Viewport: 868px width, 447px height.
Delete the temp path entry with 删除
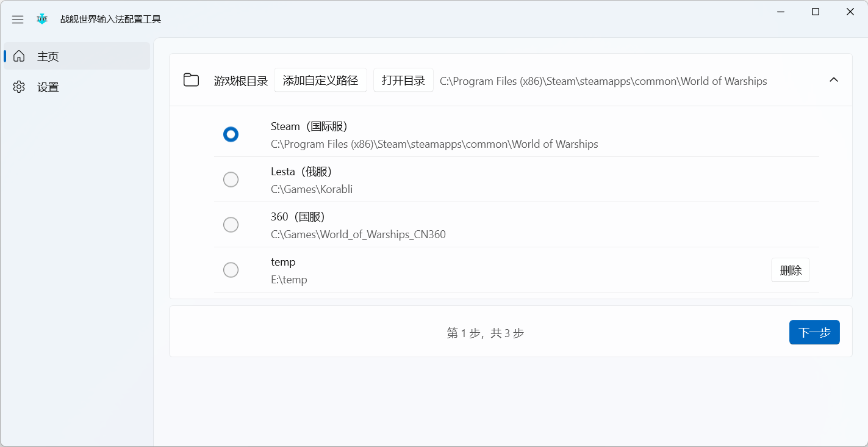click(791, 270)
